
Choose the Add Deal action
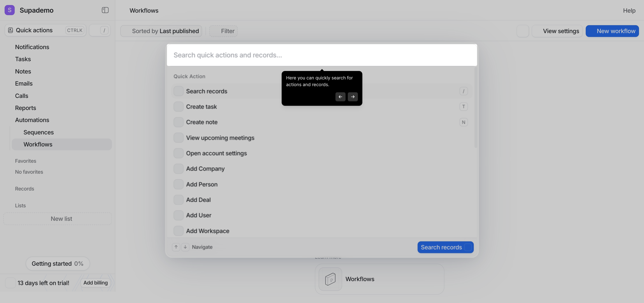click(x=322, y=200)
